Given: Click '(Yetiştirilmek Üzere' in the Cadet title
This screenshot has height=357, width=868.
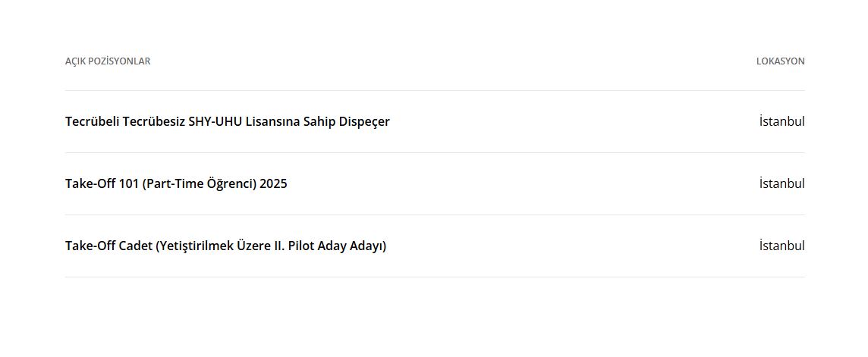Looking at the screenshot, I should coord(212,246).
